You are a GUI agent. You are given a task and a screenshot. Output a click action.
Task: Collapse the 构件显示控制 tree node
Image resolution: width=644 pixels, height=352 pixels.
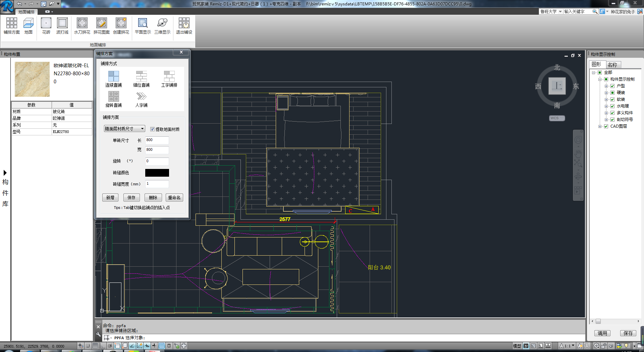pyautogui.click(x=600, y=79)
